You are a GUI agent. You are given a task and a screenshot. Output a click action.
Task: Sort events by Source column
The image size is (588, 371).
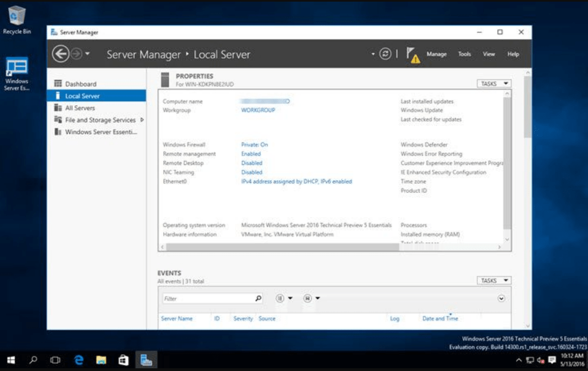point(267,319)
